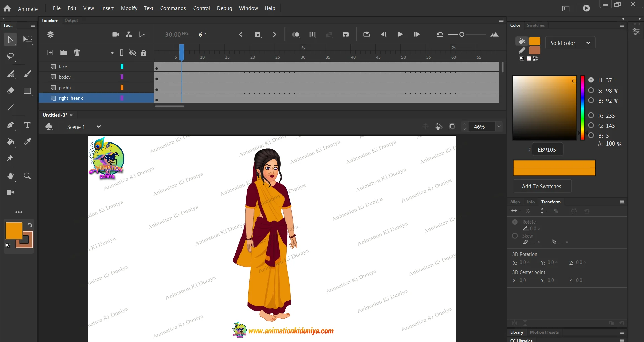Pick the Text tool

click(x=28, y=125)
